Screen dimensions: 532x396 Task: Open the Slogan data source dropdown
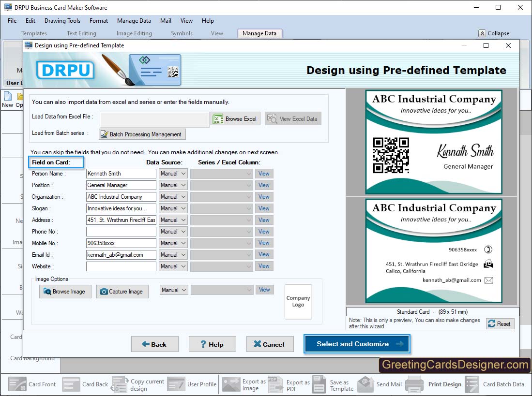pos(173,208)
